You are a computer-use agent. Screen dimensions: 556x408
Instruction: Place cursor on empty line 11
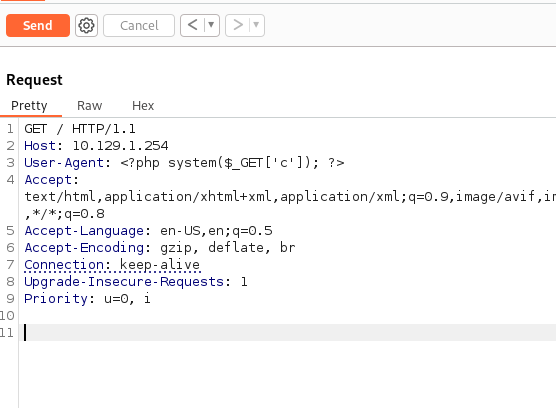(287, 332)
